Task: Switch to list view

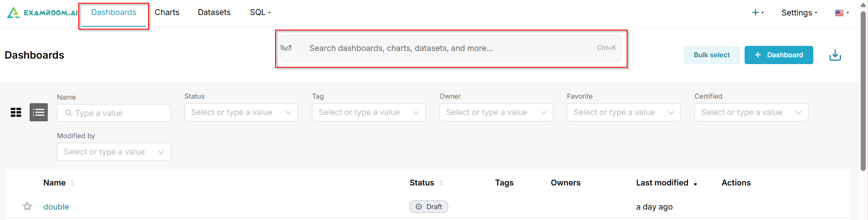Action: [x=39, y=112]
